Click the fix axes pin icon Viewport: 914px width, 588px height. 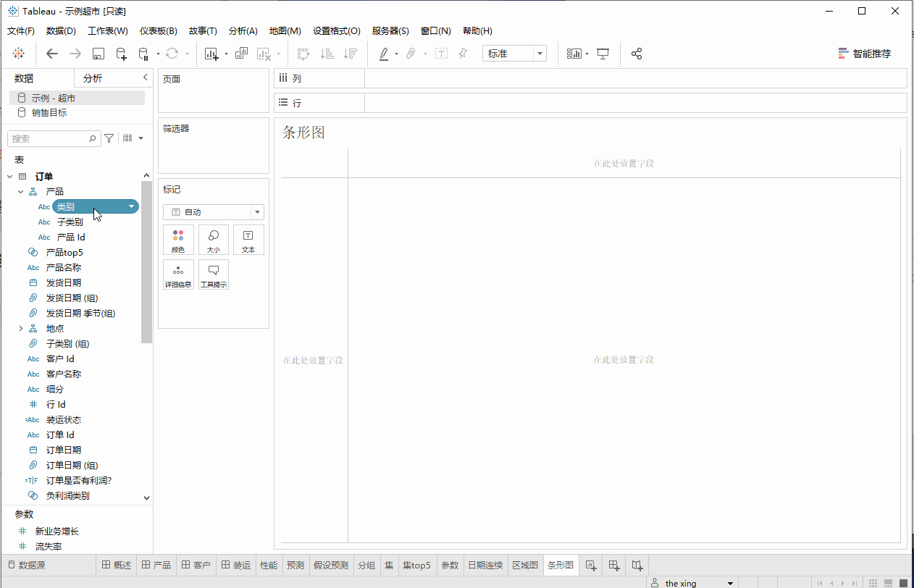tap(464, 54)
